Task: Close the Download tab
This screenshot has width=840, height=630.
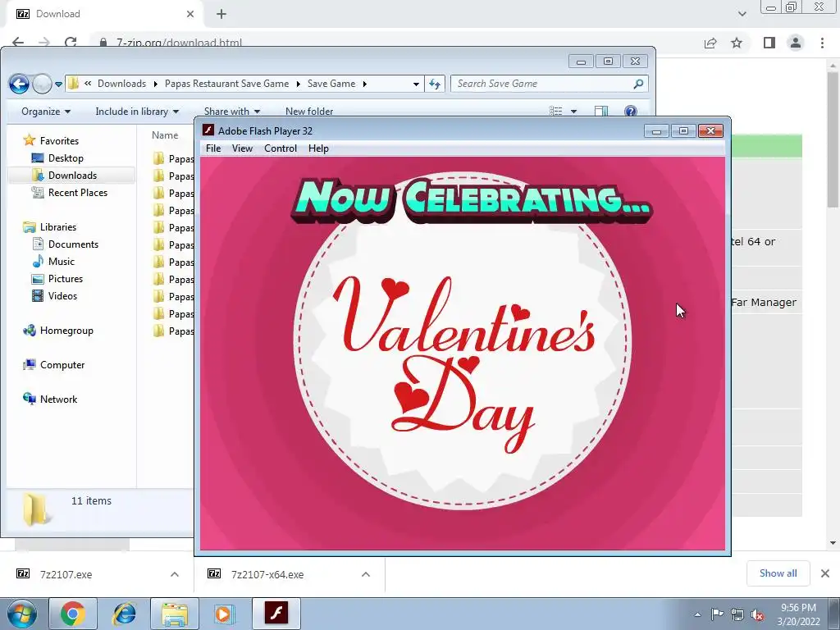Action: 190,14
